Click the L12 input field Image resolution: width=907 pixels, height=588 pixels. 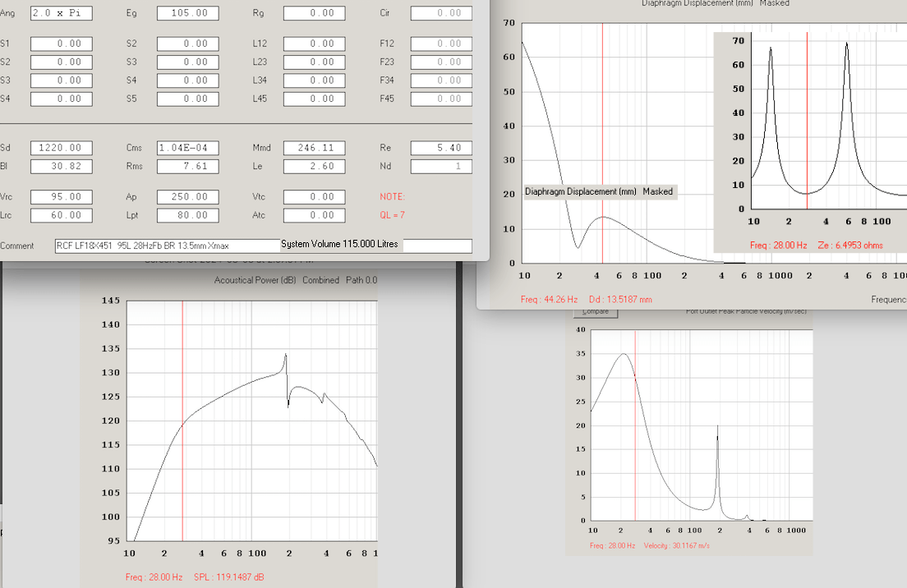pyautogui.click(x=314, y=44)
